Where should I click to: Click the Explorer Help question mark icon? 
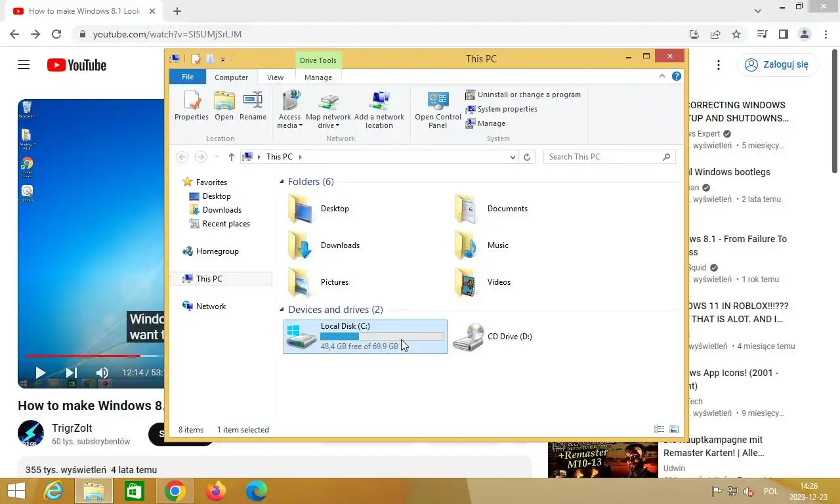click(677, 76)
